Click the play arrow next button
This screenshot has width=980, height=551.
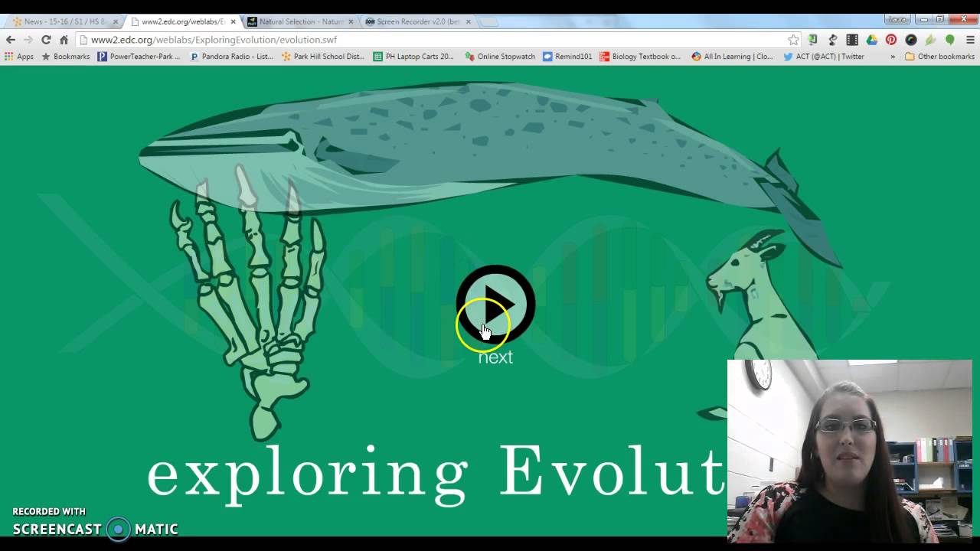pyautogui.click(x=495, y=304)
